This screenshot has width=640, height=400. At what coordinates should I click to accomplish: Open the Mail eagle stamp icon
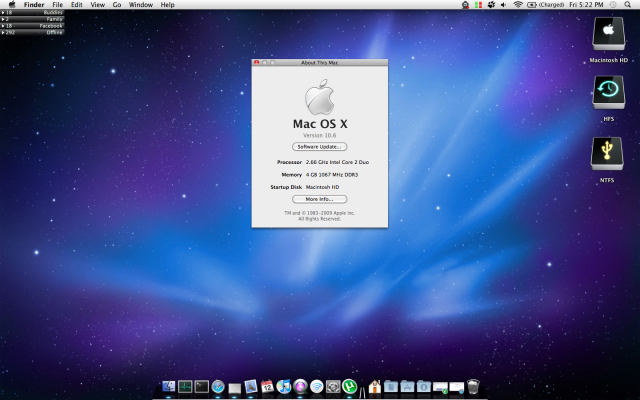click(x=251, y=387)
